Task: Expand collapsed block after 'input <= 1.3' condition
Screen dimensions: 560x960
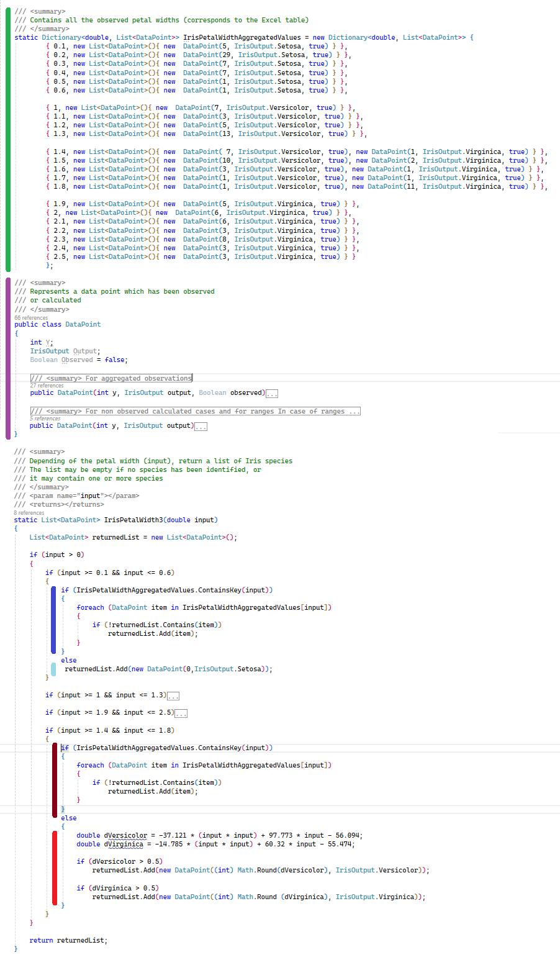Action: [x=174, y=695]
